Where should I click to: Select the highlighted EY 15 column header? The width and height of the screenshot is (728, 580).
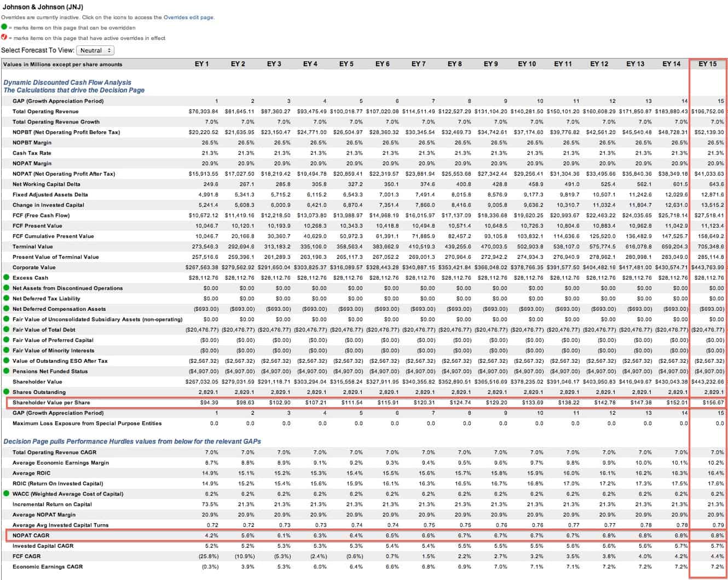click(x=708, y=64)
